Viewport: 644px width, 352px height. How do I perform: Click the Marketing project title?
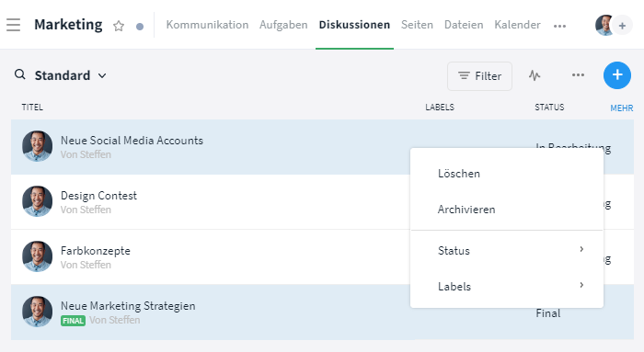[x=68, y=25]
